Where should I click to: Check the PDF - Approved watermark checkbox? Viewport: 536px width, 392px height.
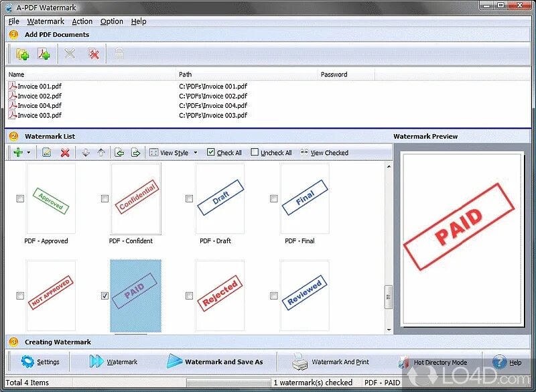(x=20, y=198)
